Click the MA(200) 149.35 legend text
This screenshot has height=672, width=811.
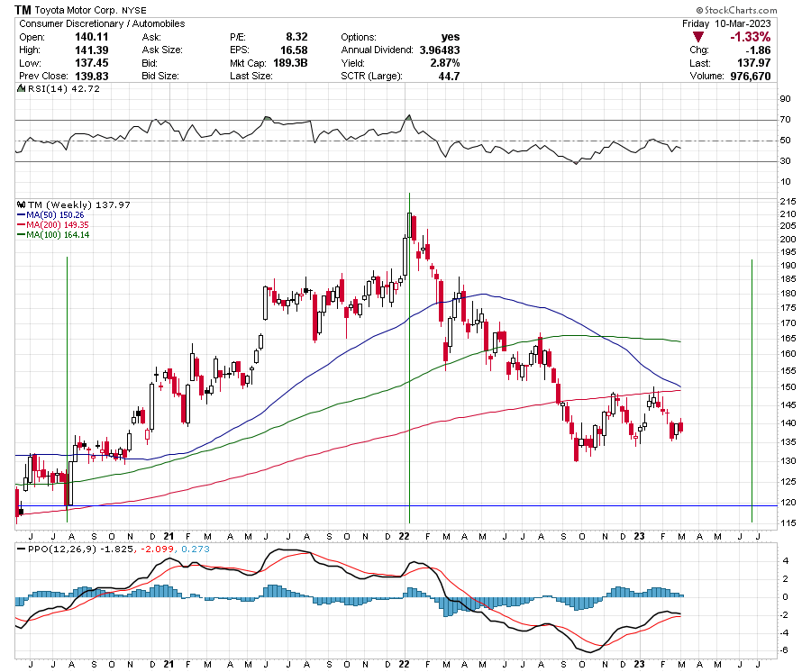pyautogui.click(x=58, y=225)
